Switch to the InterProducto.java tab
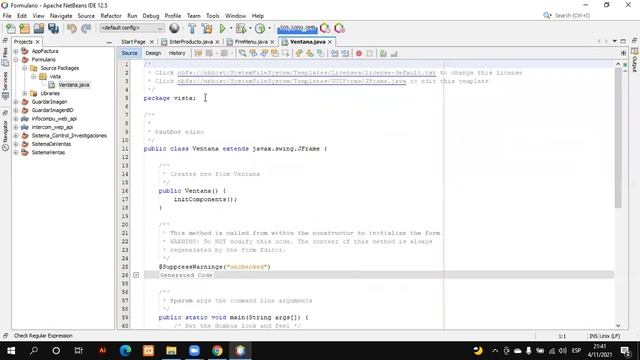The width and height of the screenshot is (640, 360). point(191,42)
